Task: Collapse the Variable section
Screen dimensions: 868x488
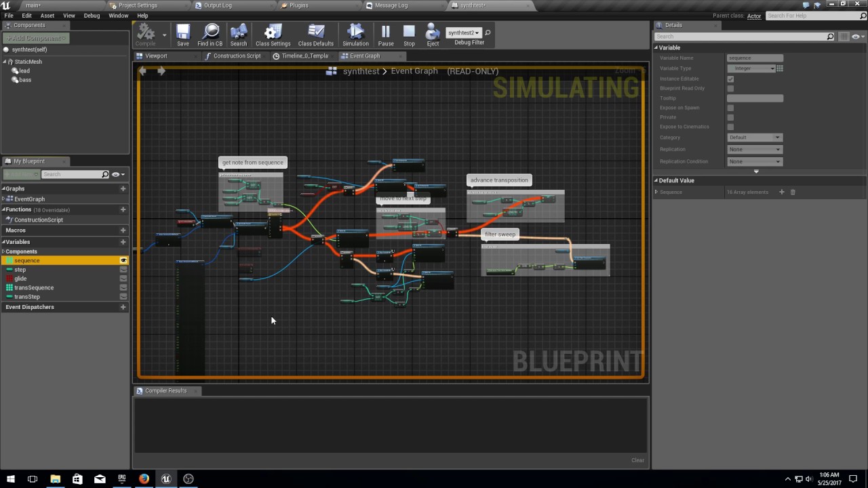Action: 656,47
